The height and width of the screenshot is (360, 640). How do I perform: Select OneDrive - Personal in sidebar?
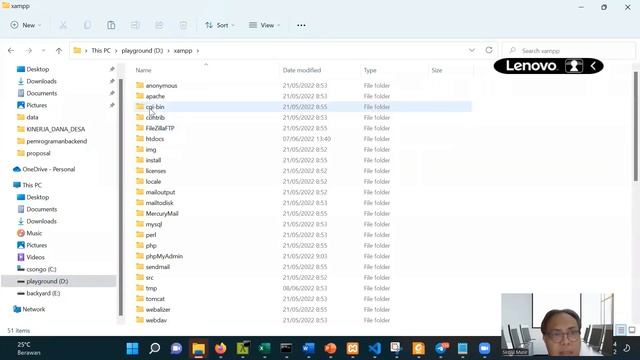click(49, 169)
